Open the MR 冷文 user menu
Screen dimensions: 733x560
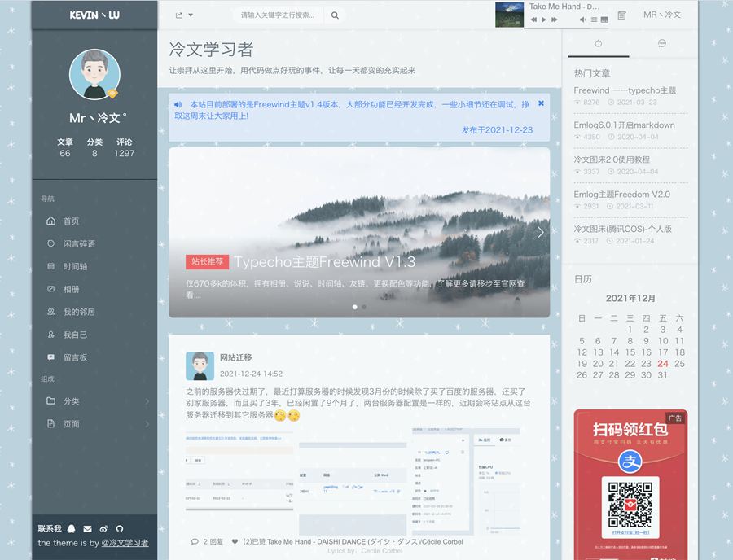click(x=662, y=15)
